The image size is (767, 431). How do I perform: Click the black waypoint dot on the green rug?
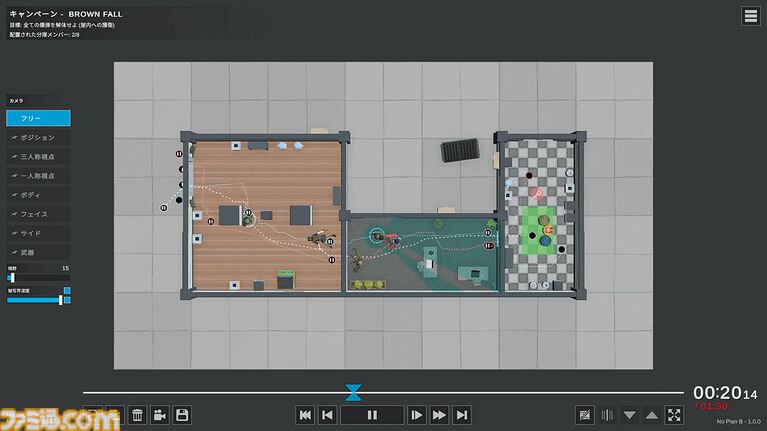532,236
